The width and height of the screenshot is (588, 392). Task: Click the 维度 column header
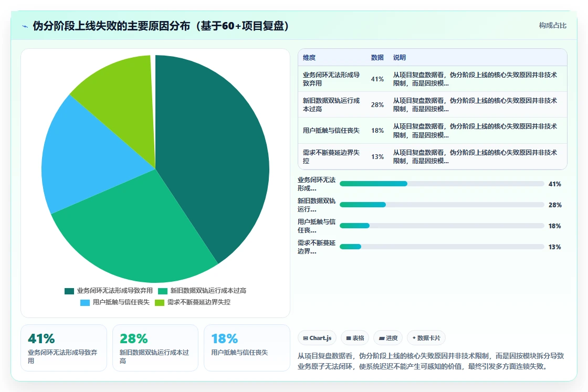309,58
